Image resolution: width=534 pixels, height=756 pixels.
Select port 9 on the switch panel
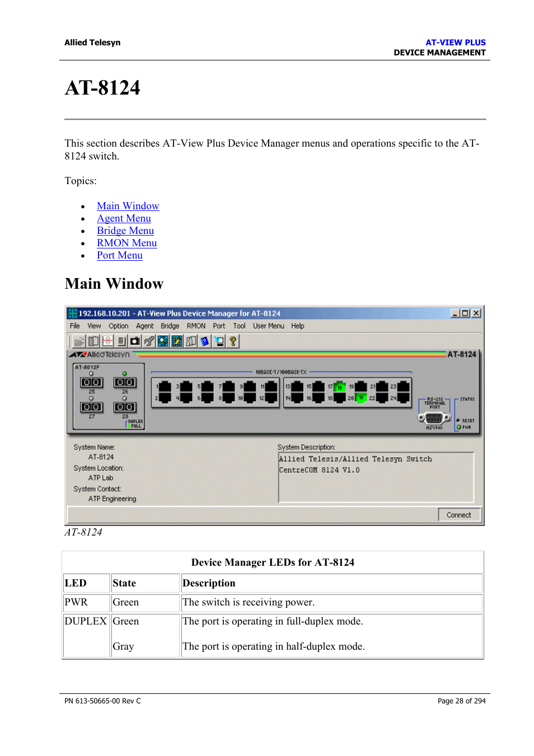point(250,387)
